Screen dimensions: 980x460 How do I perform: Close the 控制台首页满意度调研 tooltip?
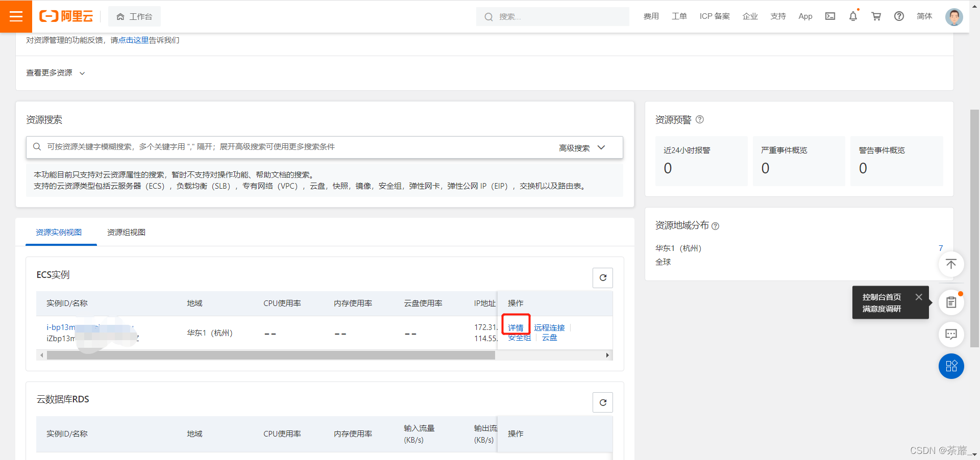click(918, 297)
